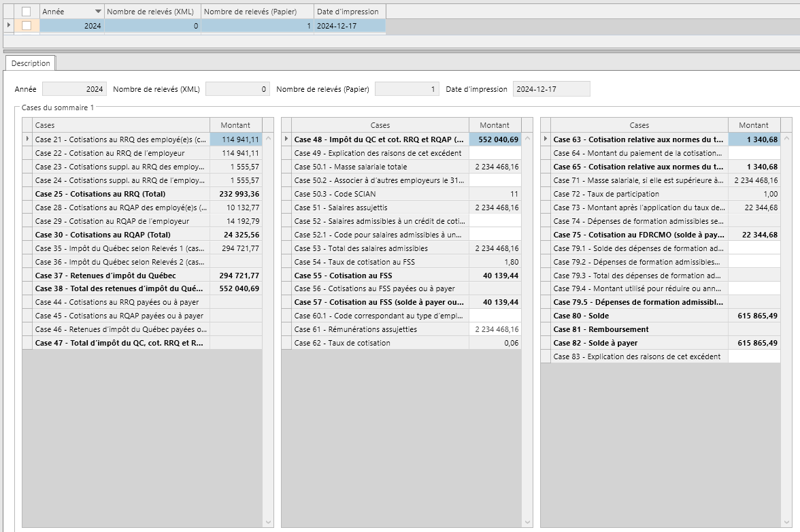Select the row Case 55 - Cotisation au FSS
The width and height of the screenshot is (800, 532).
point(401,276)
